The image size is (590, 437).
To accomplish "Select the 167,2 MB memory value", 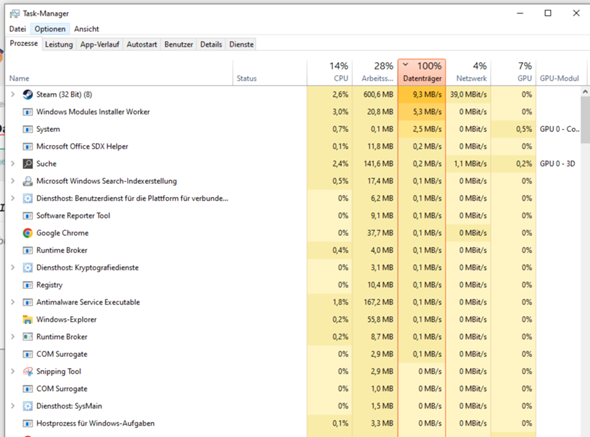I will coord(374,302).
